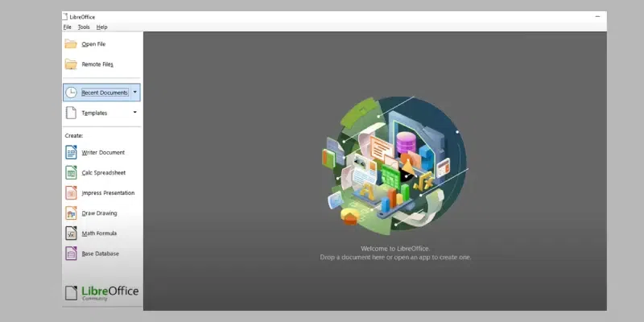Click the Math Formula icon
The height and width of the screenshot is (322, 644).
(x=71, y=233)
